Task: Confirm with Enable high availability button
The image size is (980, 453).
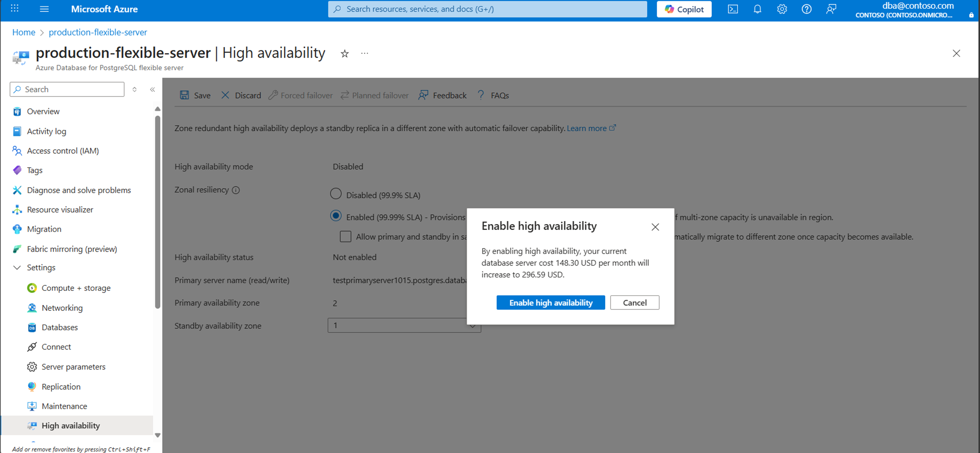Action: pyautogui.click(x=550, y=303)
